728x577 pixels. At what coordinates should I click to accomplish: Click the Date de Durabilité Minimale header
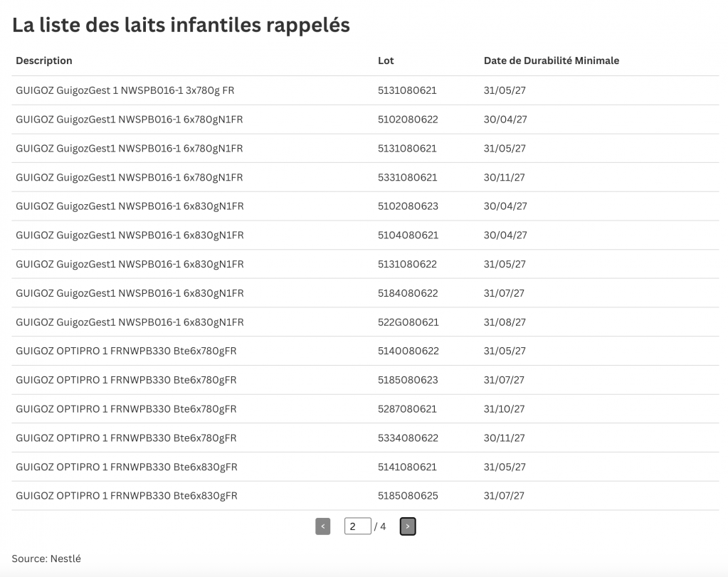pyautogui.click(x=551, y=60)
